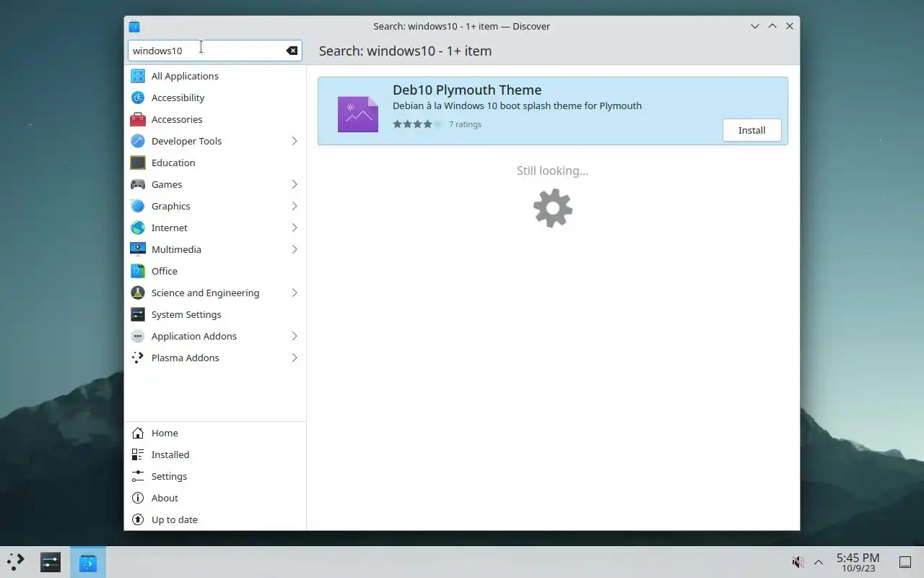Install the Deb10 Plymouth Theme
Viewport: 924px width, 578px height.
click(x=751, y=130)
